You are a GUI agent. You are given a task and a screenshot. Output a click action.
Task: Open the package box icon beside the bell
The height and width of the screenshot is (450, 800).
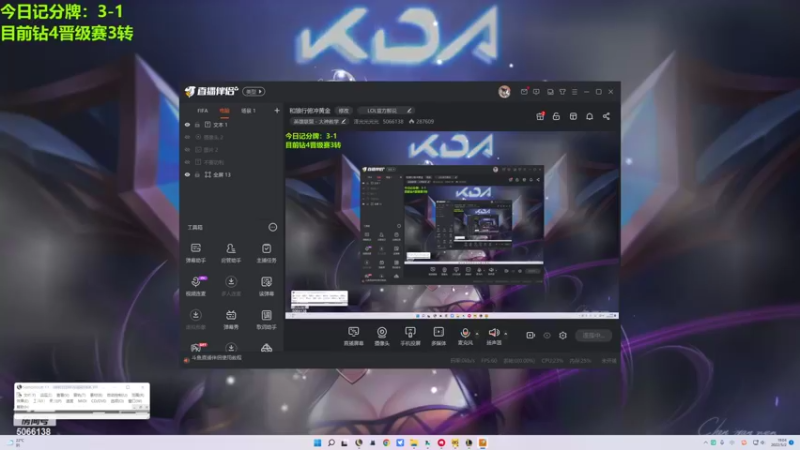pyautogui.click(x=573, y=116)
